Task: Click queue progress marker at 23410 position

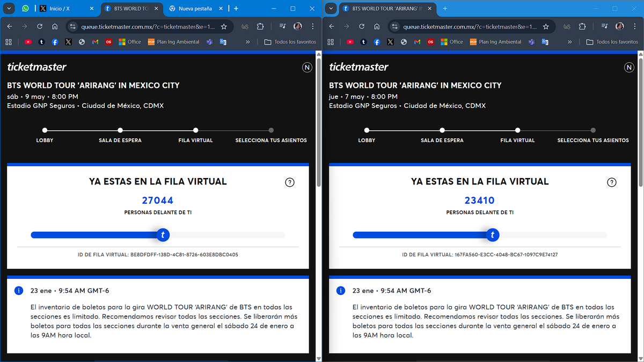Action: click(x=492, y=235)
